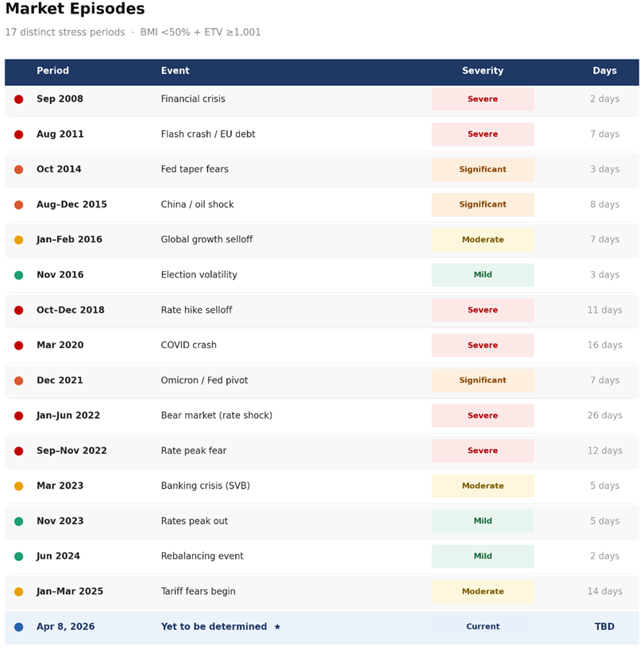
Task: Click the Days column header
Action: tap(604, 71)
